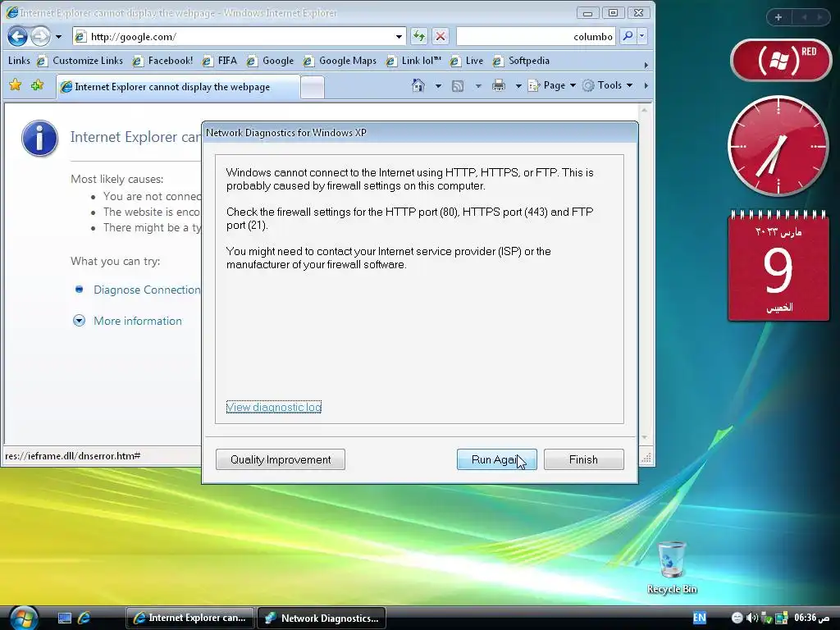The image size is (840, 630).
Task: Open the Customize Links favorite
Action: [x=80, y=61]
